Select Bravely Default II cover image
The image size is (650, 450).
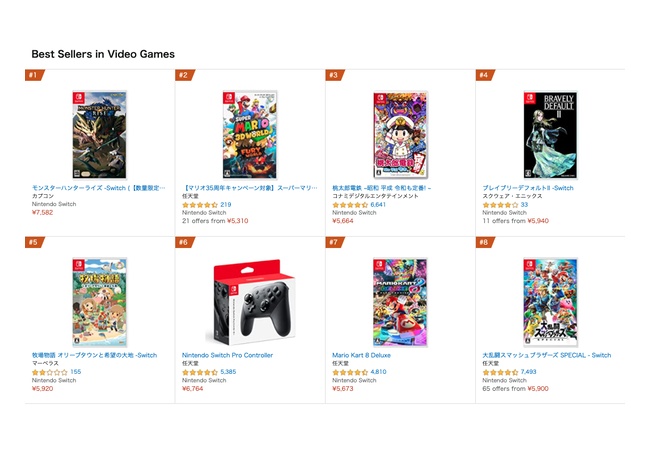pyautogui.click(x=550, y=135)
